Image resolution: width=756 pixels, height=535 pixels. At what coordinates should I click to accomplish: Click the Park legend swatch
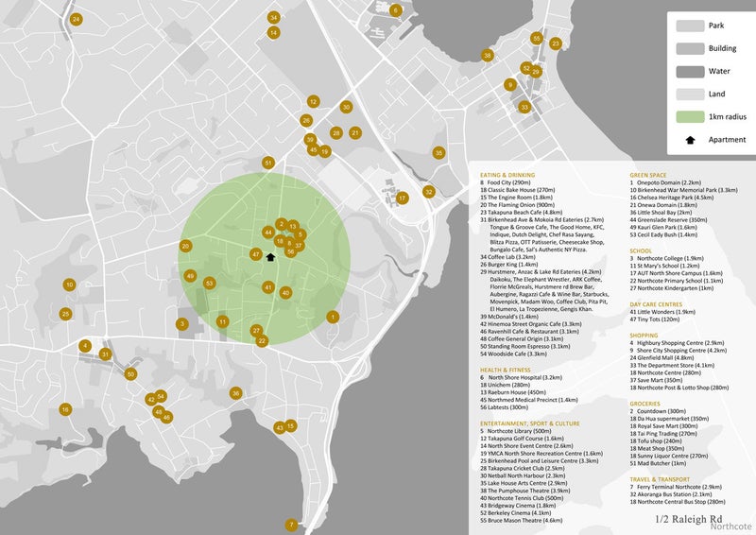[690, 26]
